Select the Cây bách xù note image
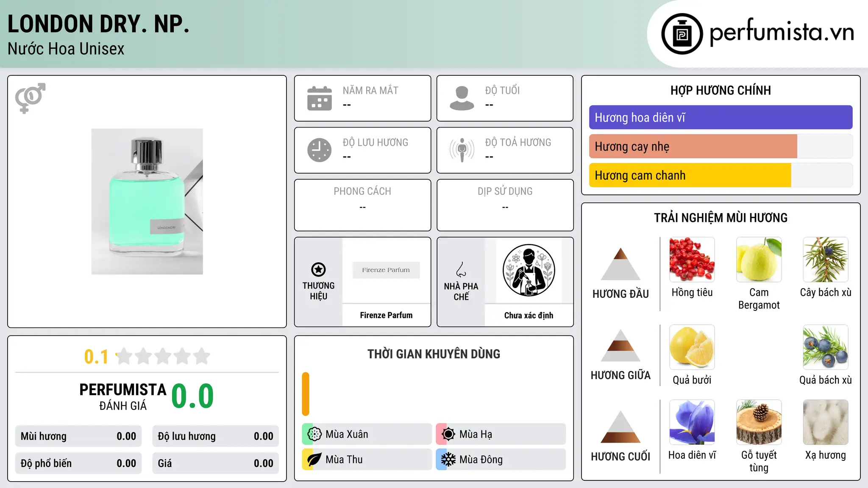The height and width of the screenshot is (488, 868). click(826, 260)
